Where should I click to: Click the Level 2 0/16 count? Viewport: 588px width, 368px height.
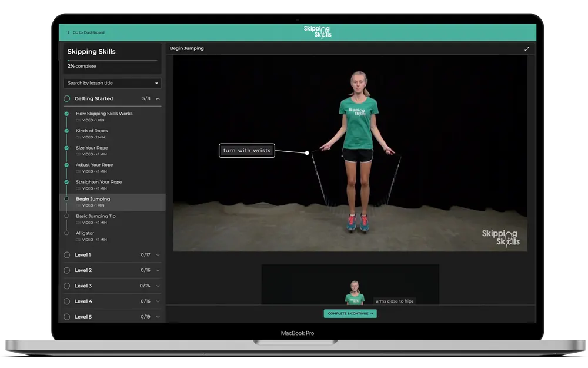(145, 270)
